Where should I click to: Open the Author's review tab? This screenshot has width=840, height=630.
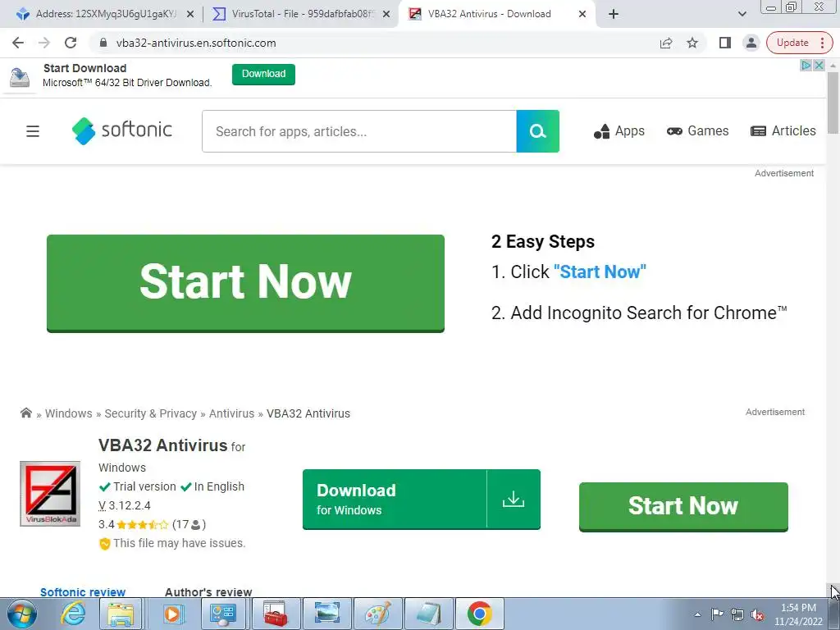208,592
